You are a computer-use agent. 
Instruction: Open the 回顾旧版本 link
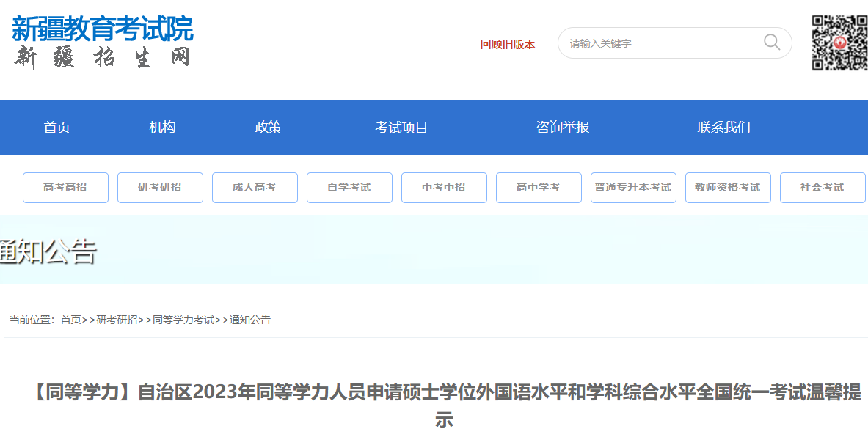coord(507,45)
